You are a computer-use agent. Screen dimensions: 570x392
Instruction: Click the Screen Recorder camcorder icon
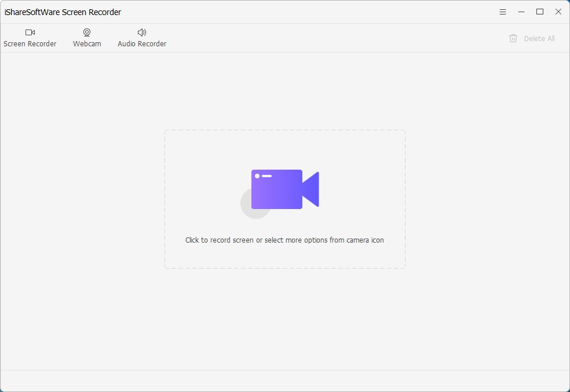coord(30,32)
